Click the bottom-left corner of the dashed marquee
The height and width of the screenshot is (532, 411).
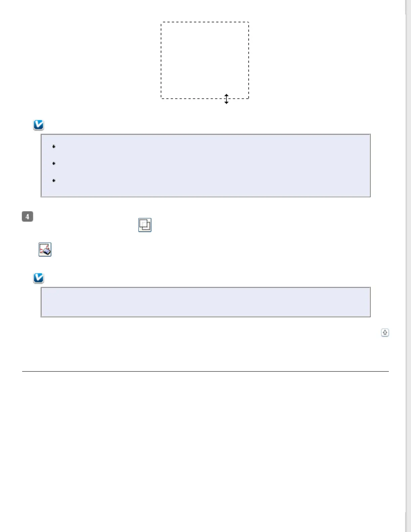pos(162,98)
